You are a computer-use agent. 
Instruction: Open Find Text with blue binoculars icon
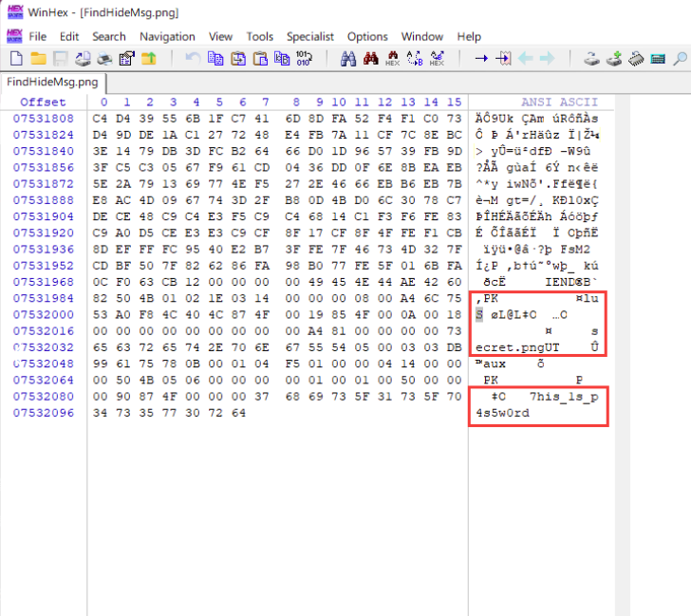point(347,59)
